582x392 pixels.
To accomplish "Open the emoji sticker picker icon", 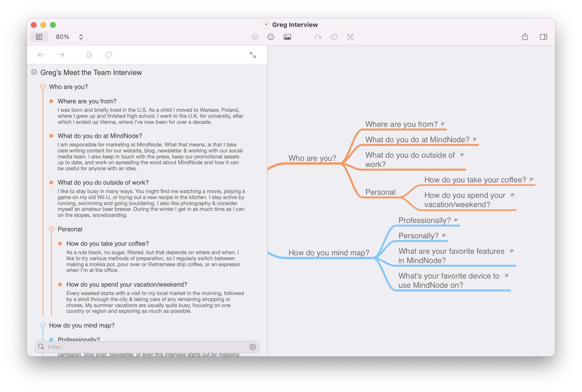I will click(271, 37).
